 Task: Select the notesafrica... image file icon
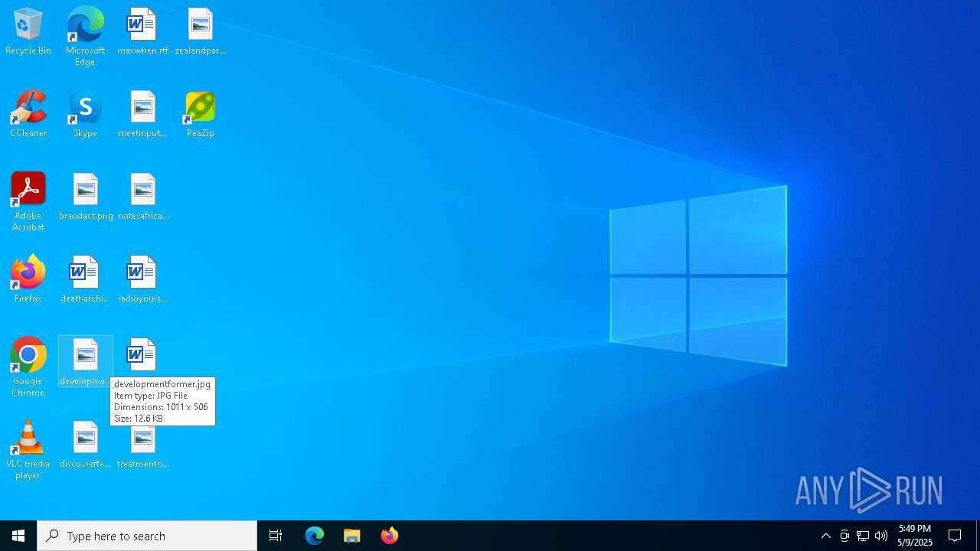142,197
